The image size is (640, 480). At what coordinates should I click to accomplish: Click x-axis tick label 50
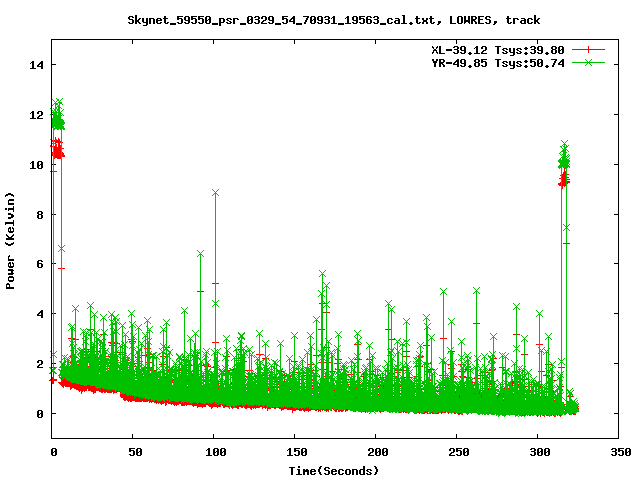[135, 452]
